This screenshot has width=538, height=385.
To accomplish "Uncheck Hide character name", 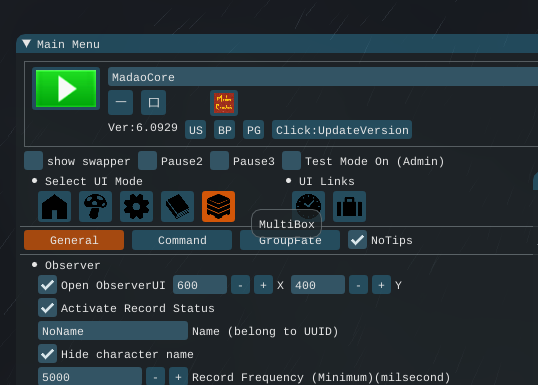I will [47, 354].
